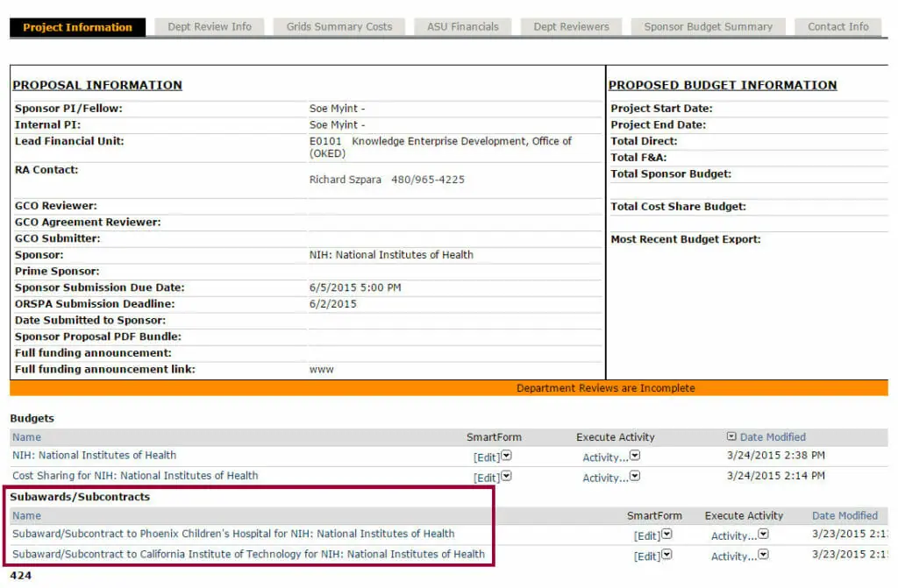Screen dimensions: 898x588
Task: Open the Sponsor Budget Summary tab
Action: click(709, 27)
